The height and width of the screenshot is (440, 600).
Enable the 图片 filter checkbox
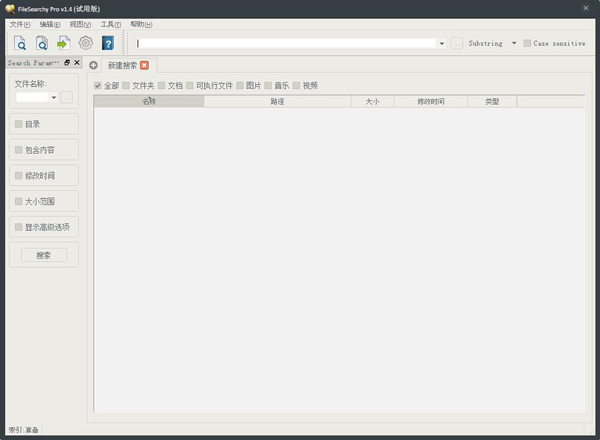pyautogui.click(x=240, y=85)
